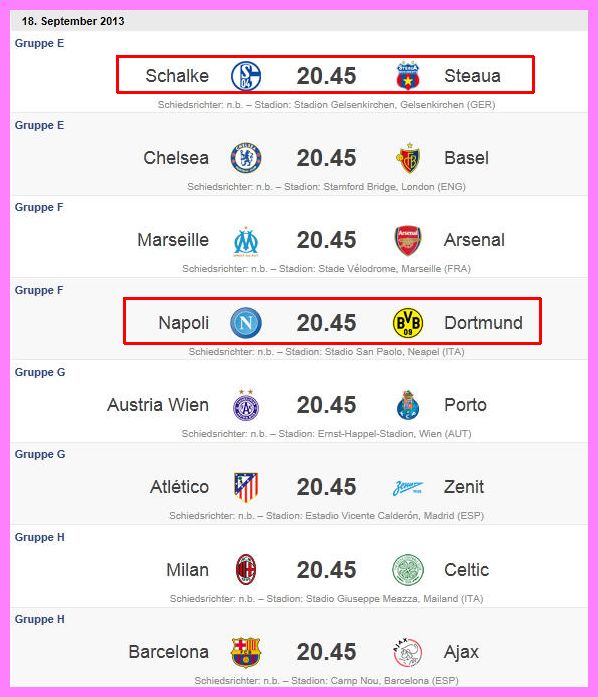This screenshot has height=697, width=598.
Task: Select the AC Milan crest
Action: pyautogui.click(x=246, y=569)
